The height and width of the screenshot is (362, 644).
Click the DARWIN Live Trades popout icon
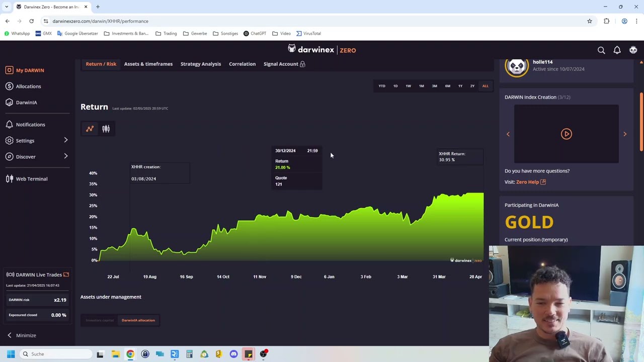(x=66, y=275)
